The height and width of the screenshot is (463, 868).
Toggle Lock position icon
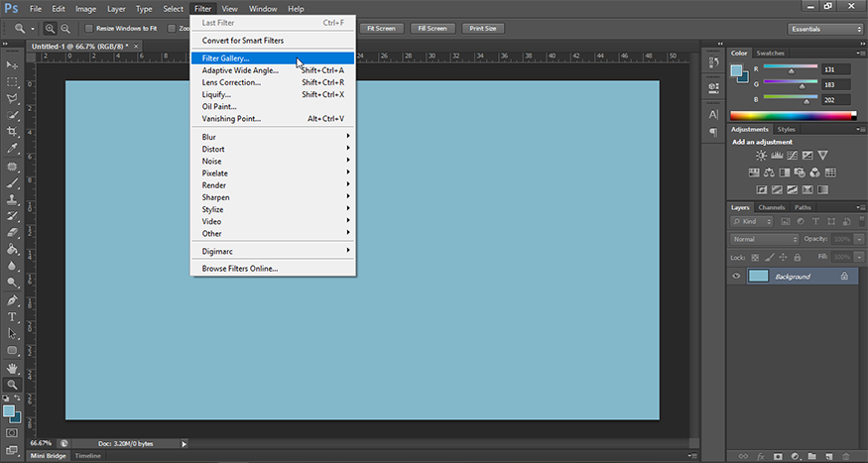tap(783, 257)
